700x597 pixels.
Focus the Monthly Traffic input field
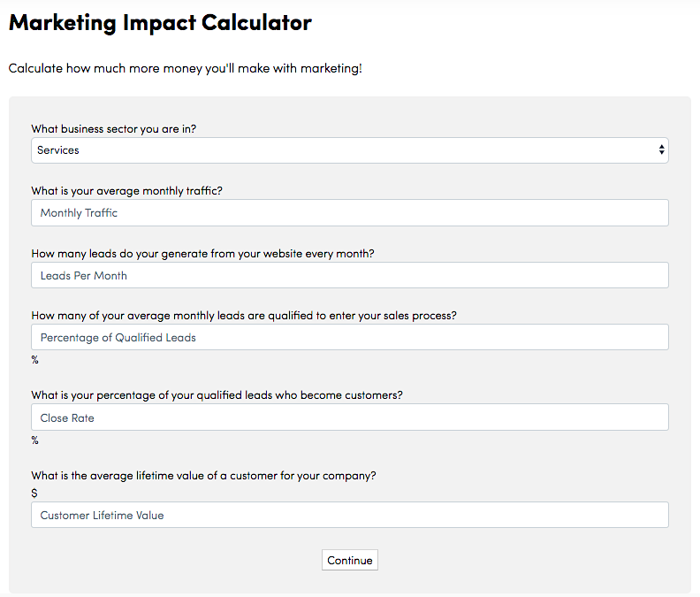[349, 213]
